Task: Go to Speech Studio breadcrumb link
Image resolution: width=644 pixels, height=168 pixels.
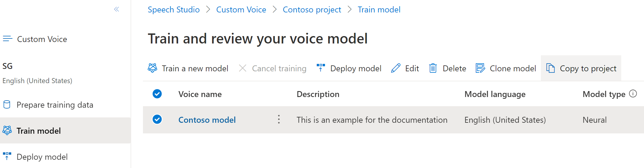Action: tap(174, 10)
